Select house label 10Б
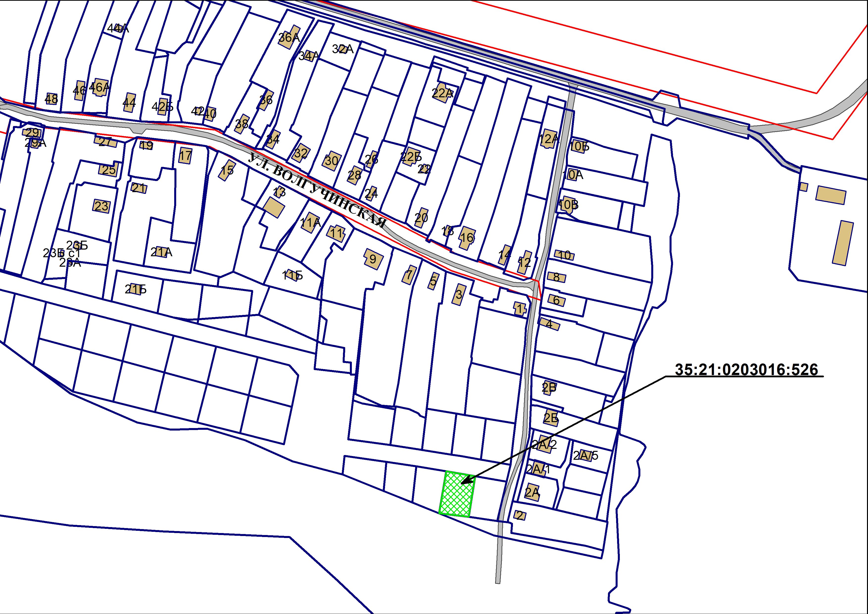 [579, 146]
